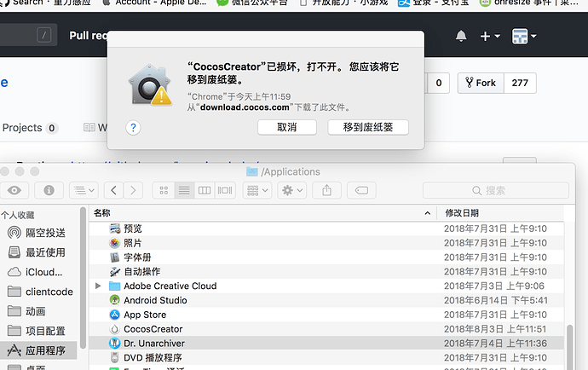This screenshot has width=588, height=370.
Task: Sort by 修改日期 column header
Action: click(500, 213)
